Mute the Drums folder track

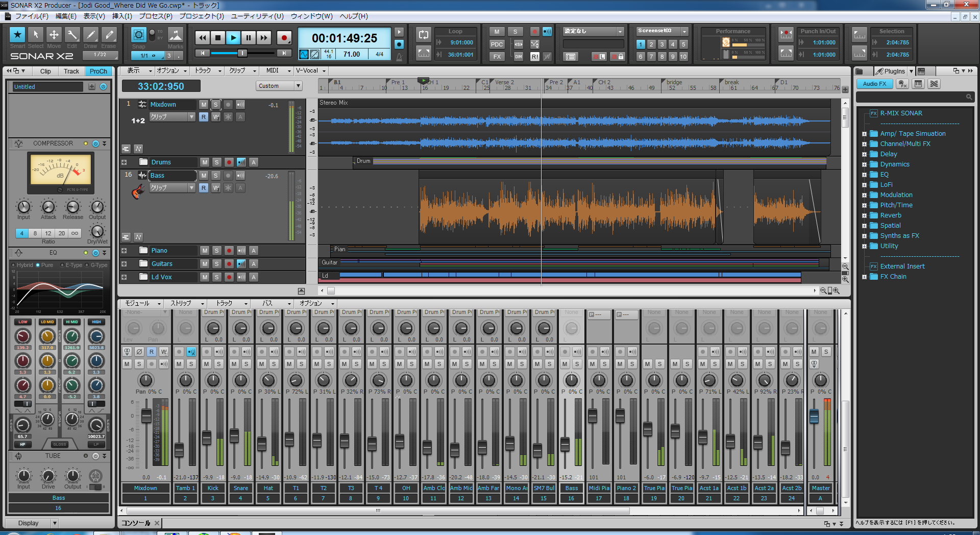(205, 162)
